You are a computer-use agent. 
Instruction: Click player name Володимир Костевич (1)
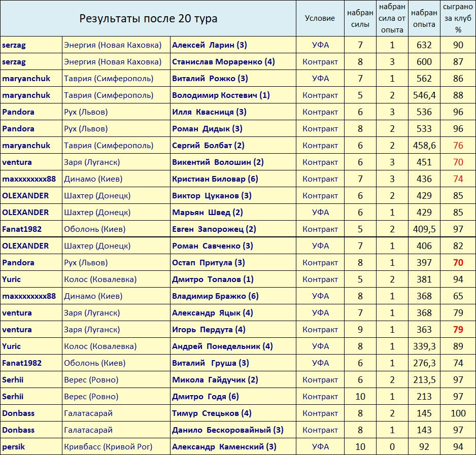tap(221, 95)
